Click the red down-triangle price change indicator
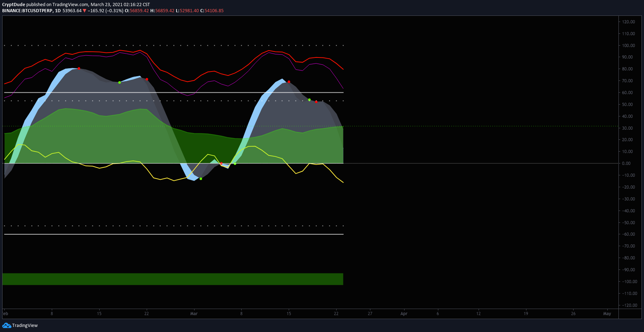The height and width of the screenshot is (332, 644). tap(85, 11)
